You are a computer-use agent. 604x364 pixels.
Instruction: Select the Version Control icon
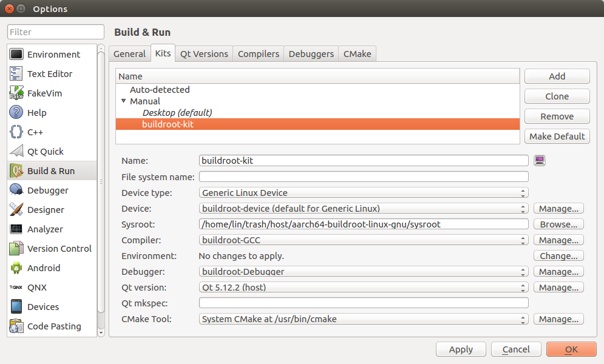tap(16, 249)
